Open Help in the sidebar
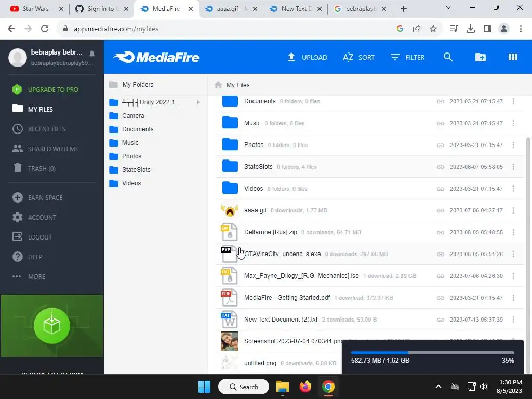 pyautogui.click(x=27, y=257)
